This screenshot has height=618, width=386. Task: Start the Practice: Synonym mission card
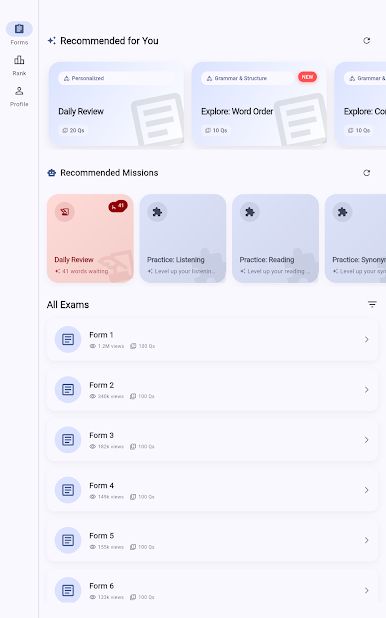pos(355,238)
